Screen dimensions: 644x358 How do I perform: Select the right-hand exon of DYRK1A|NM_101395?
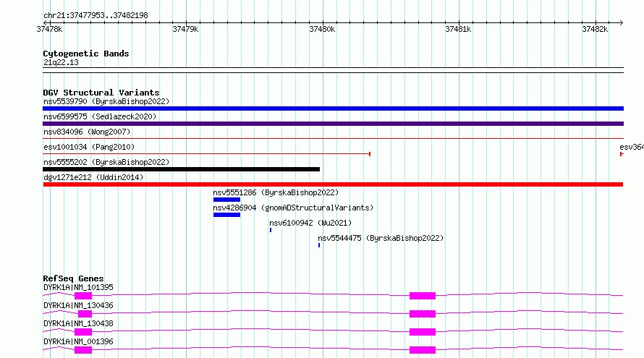tap(422, 296)
